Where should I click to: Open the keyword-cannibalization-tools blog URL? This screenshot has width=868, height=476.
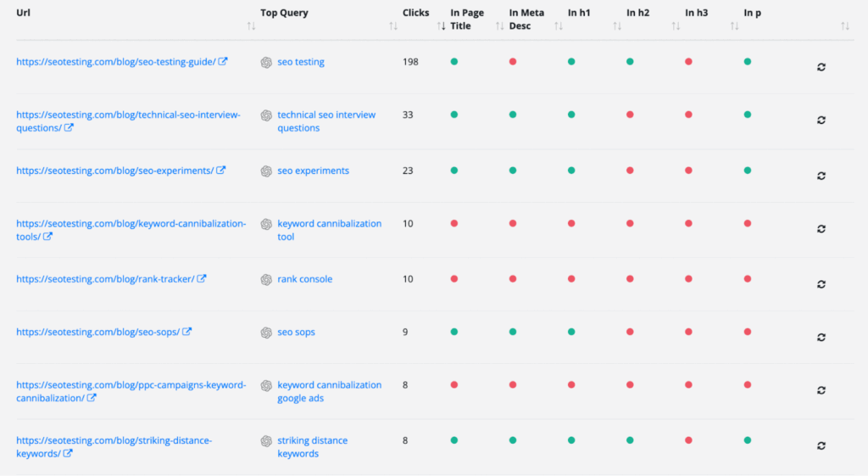(x=131, y=224)
